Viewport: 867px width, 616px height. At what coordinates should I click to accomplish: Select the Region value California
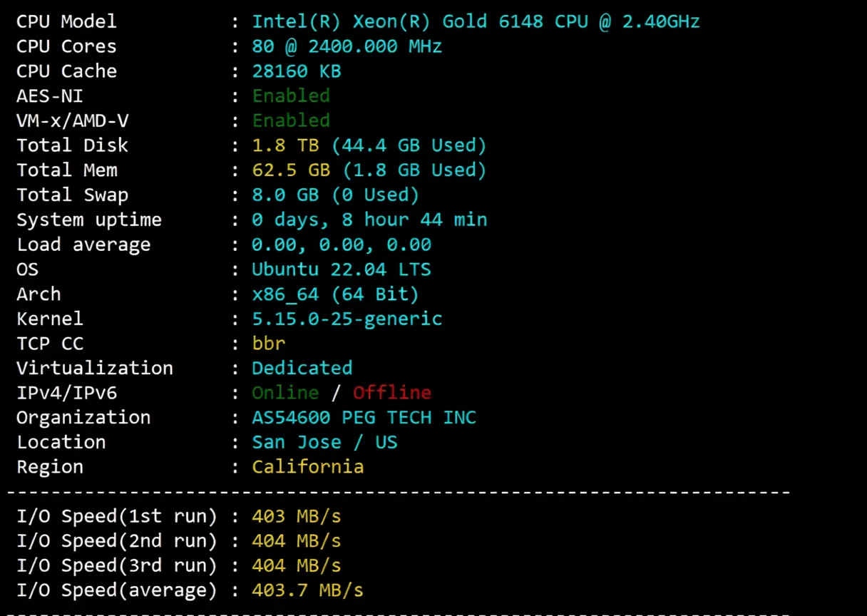point(307,466)
